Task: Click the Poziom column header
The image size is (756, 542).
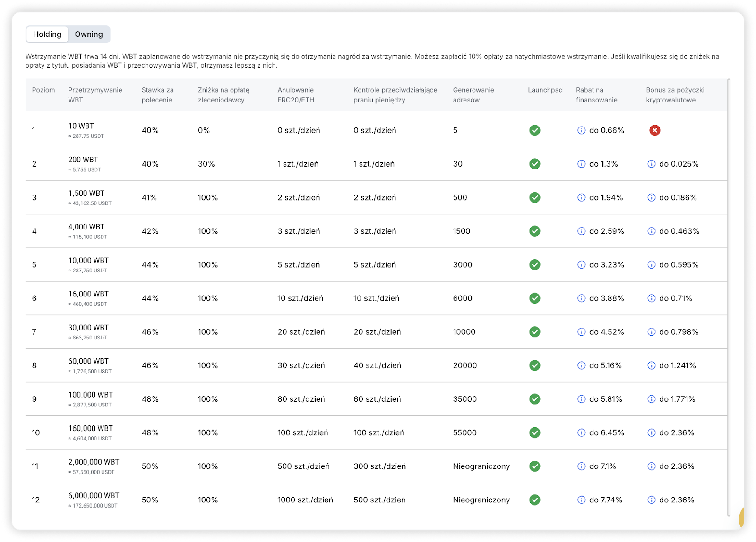Action: (43, 90)
